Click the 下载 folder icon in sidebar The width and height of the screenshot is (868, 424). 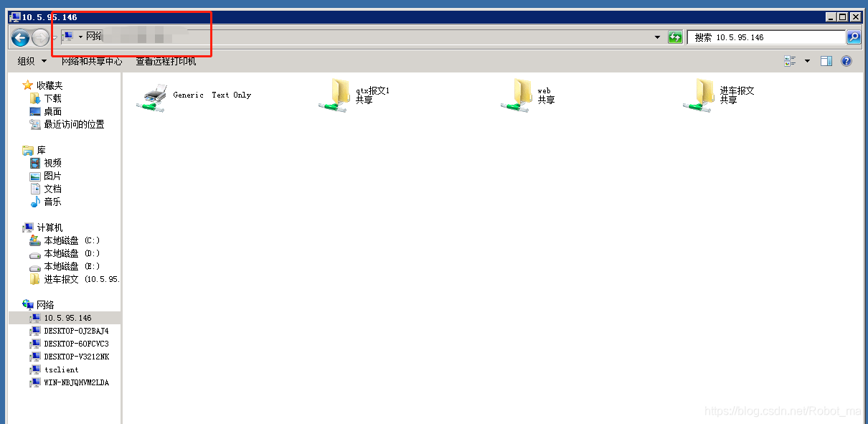coord(35,98)
